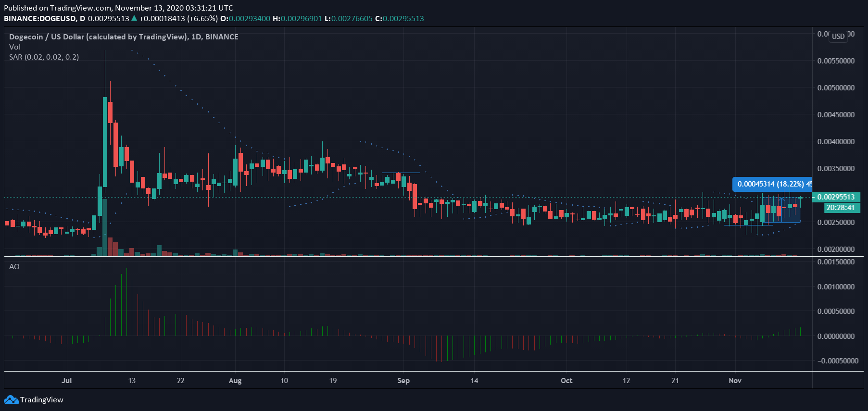Click the TradingView cloud logo icon
The width and height of the screenshot is (868, 411).
(11, 399)
